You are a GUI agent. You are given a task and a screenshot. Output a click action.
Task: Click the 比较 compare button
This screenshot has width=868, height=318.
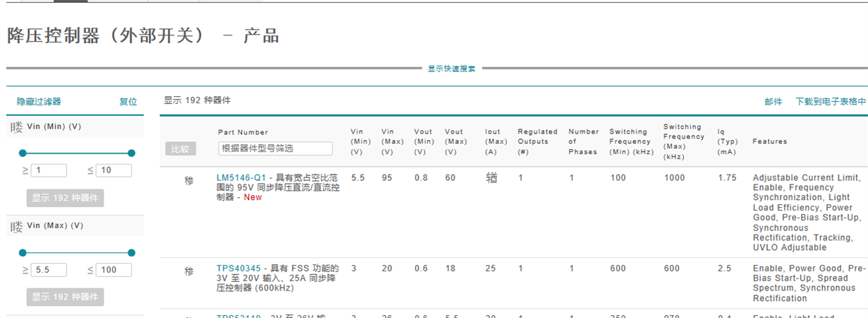[x=180, y=149]
